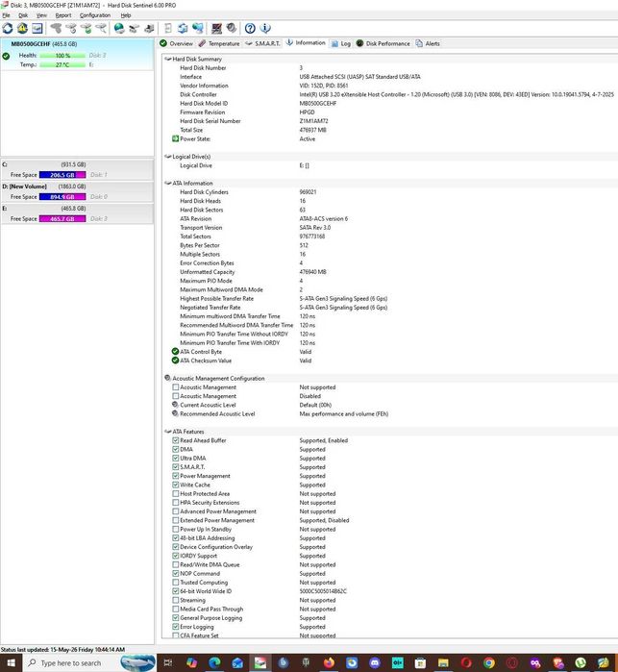Select the E: drive panel
Image resolution: width=618 pixels, height=672 pixels.
pyautogui.click(x=77, y=213)
